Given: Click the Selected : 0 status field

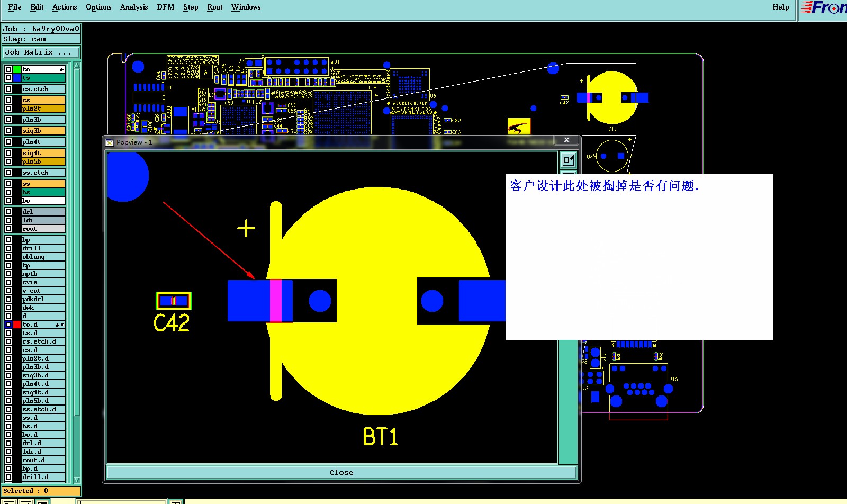Looking at the screenshot, I should point(41,491).
